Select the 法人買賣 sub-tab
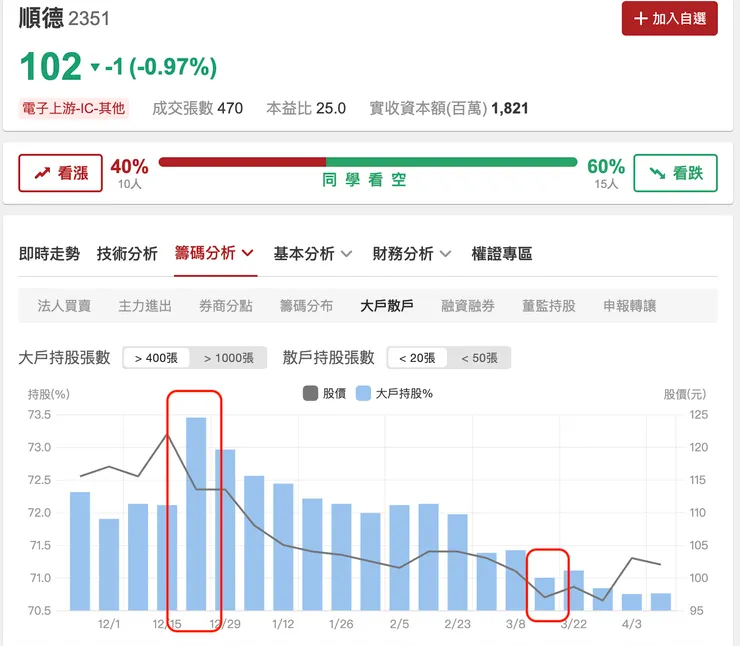Screen dimensions: 740x646 point(64,306)
